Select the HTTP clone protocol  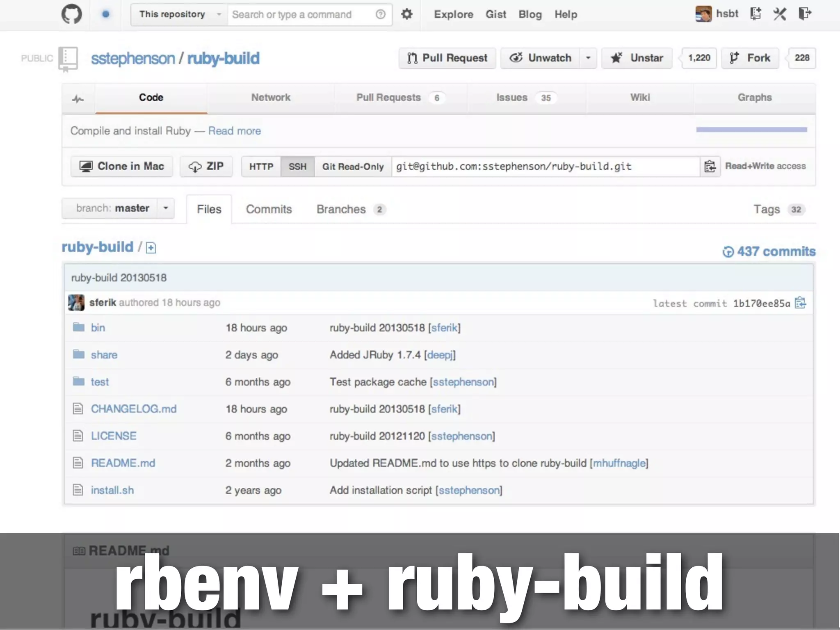(261, 167)
